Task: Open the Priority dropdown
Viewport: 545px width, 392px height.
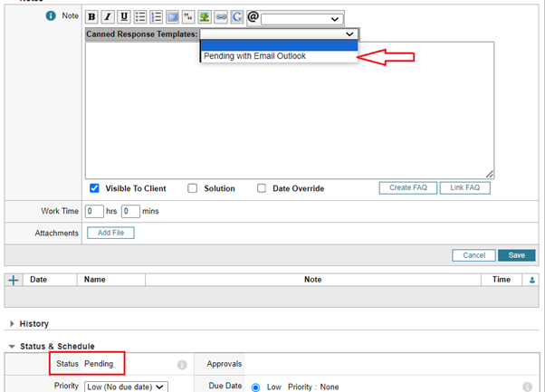Action: [126, 387]
